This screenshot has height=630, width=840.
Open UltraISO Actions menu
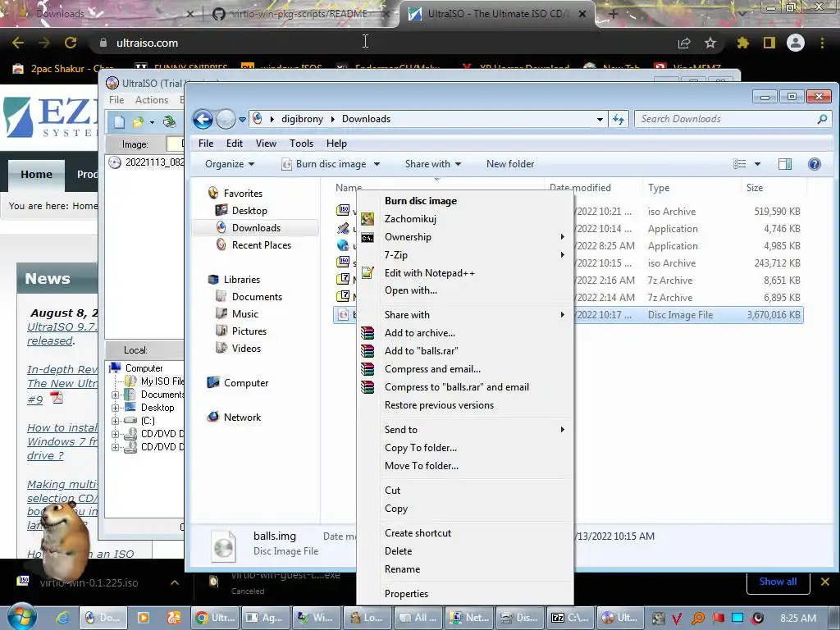(x=152, y=100)
